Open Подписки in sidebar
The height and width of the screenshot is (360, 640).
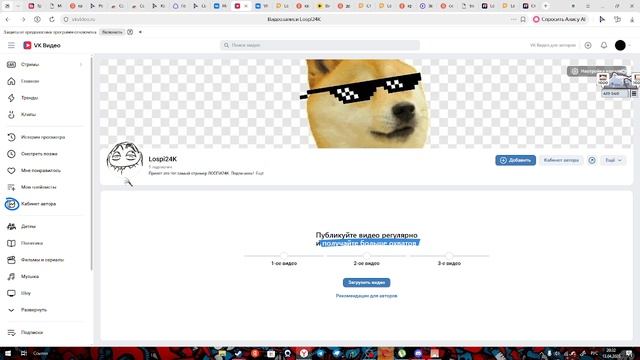click(x=31, y=332)
